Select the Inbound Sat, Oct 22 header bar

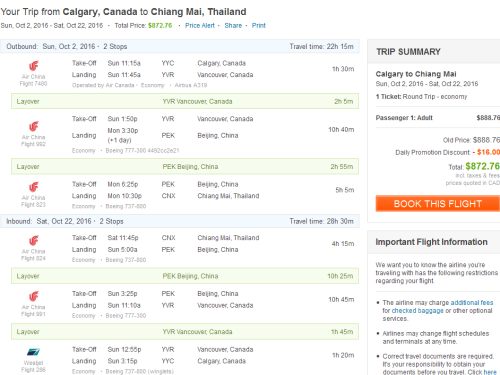click(180, 221)
